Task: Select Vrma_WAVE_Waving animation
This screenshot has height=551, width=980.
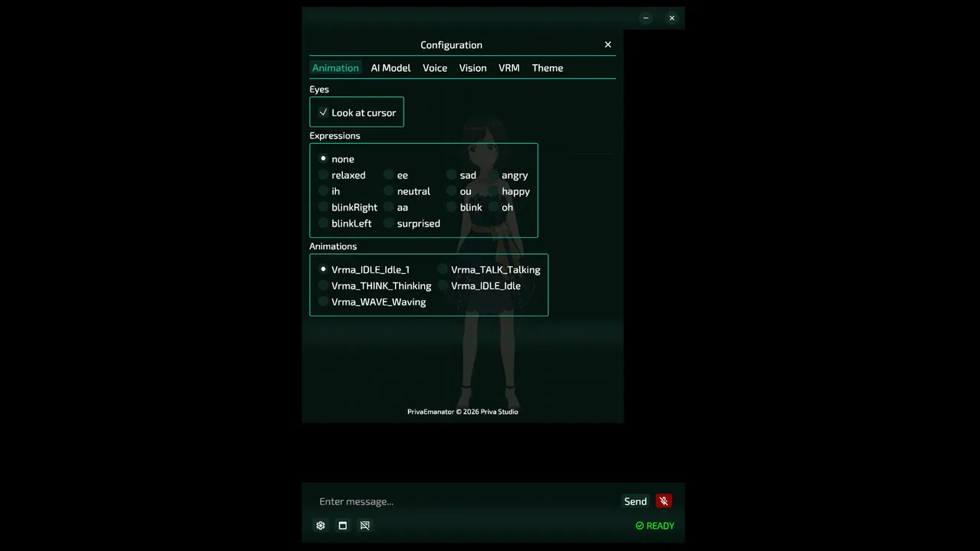Action: click(x=323, y=302)
